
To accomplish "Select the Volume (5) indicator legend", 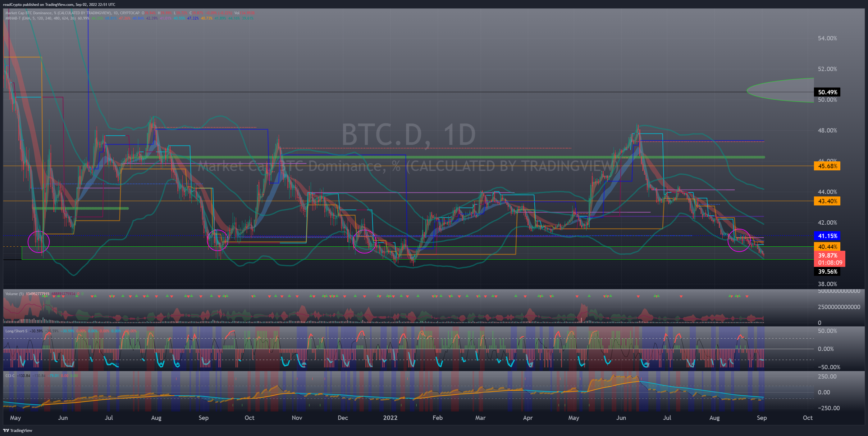I will coord(15,294).
